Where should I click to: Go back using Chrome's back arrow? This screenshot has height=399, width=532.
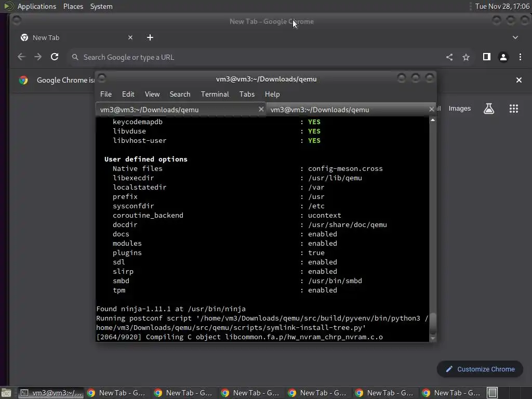pos(21,57)
